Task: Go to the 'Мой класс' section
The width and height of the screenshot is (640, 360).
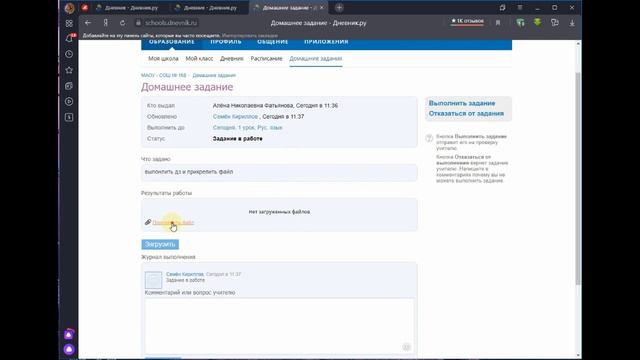Action: click(x=199, y=58)
